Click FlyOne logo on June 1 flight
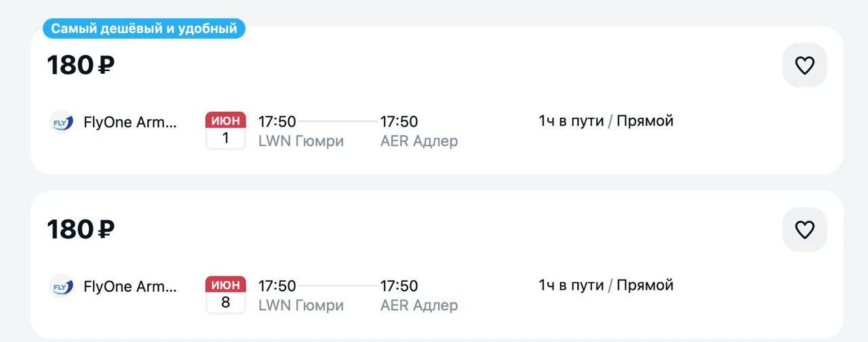Viewport: 868px width, 342px height. 62,123
